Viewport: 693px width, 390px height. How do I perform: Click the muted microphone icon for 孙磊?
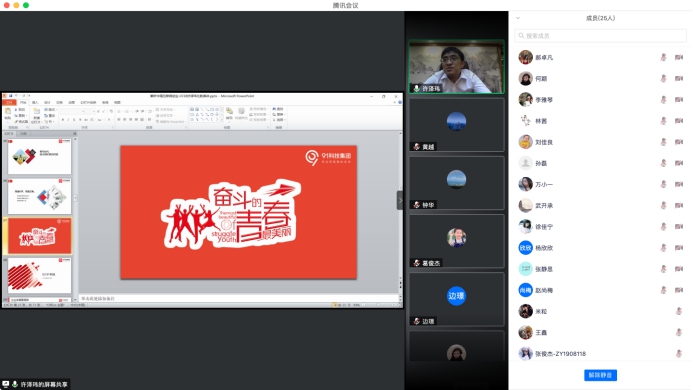(663, 163)
